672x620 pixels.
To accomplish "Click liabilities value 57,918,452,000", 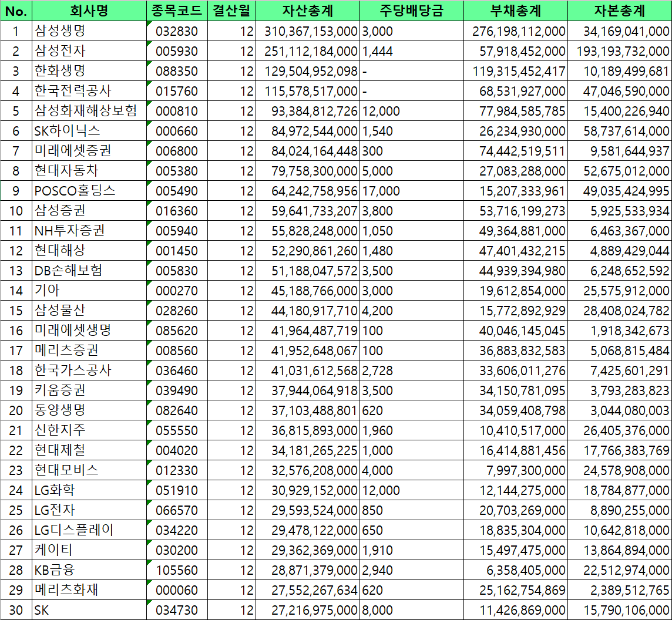I will tap(516, 52).
